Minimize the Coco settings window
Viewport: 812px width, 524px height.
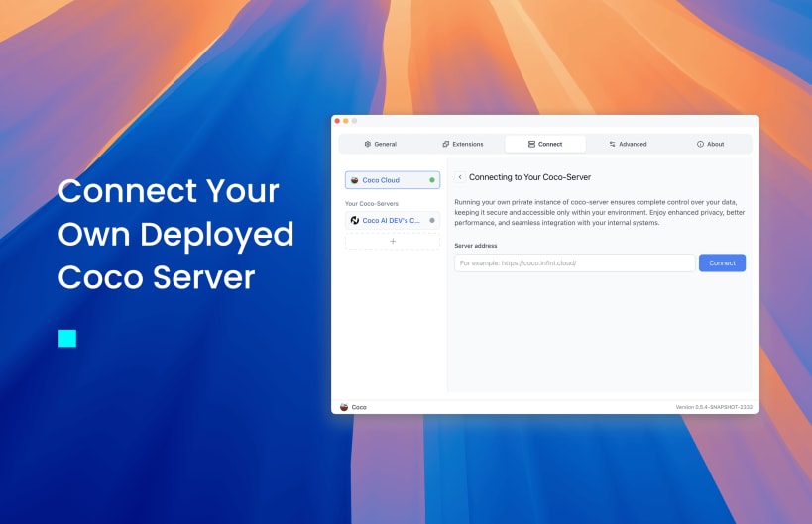(x=346, y=121)
